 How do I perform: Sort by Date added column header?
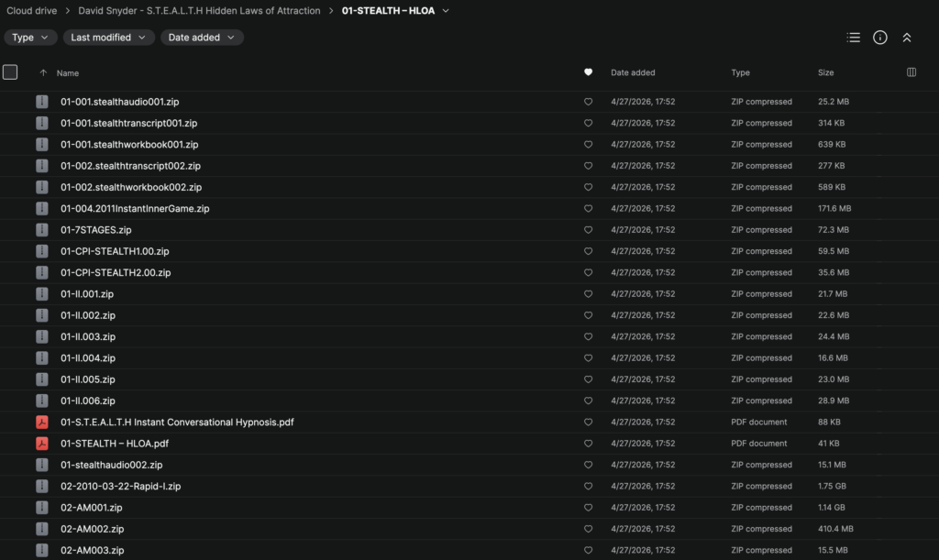[633, 72]
